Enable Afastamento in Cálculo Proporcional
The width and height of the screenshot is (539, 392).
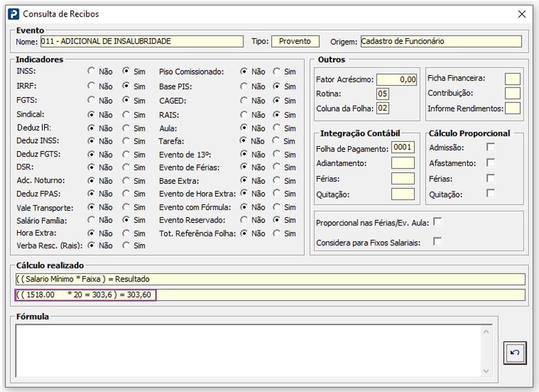(x=490, y=163)
